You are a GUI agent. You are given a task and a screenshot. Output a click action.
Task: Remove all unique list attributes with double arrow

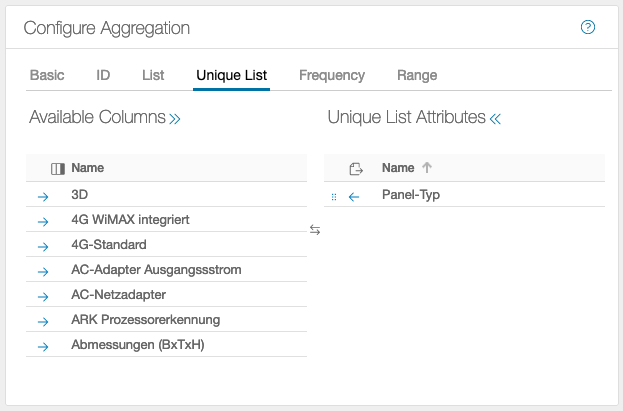pyautogui.click(x=495, y=118)
